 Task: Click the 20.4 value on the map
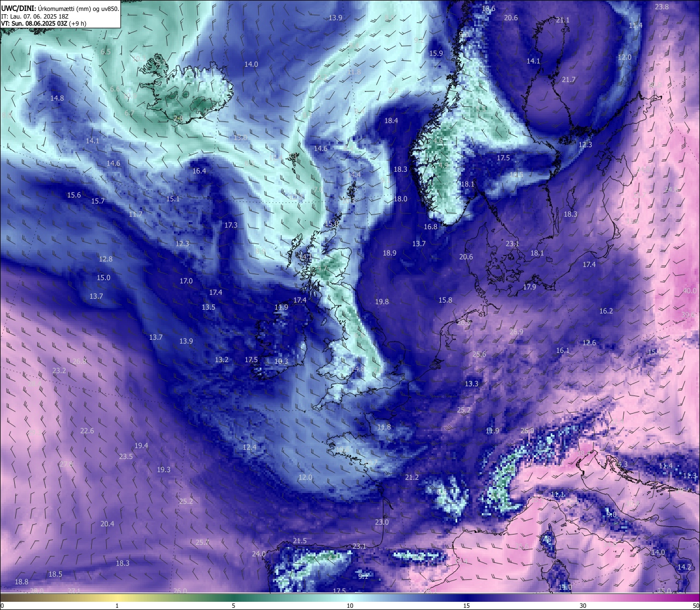click(107, 524)
